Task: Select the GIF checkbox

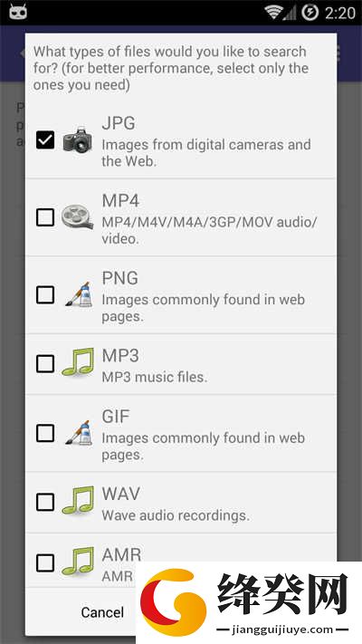Action: point(45,433)
